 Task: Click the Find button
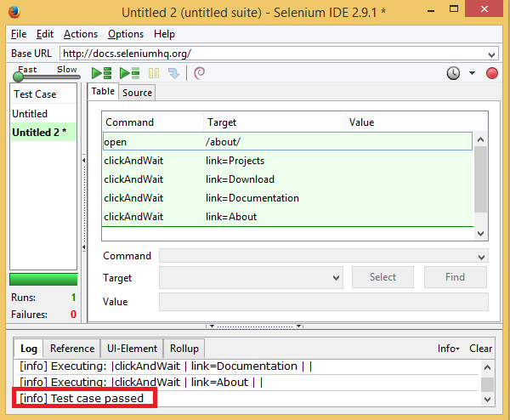[455, 277]
